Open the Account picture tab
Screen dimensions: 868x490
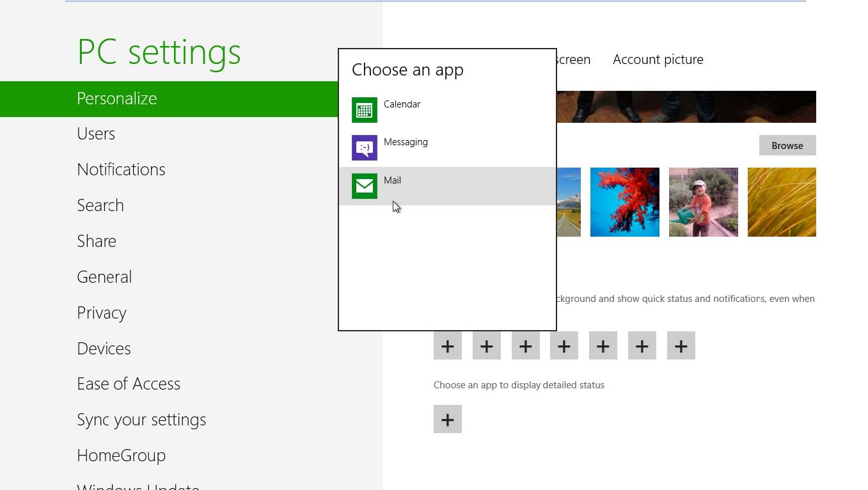pos(658,59)
